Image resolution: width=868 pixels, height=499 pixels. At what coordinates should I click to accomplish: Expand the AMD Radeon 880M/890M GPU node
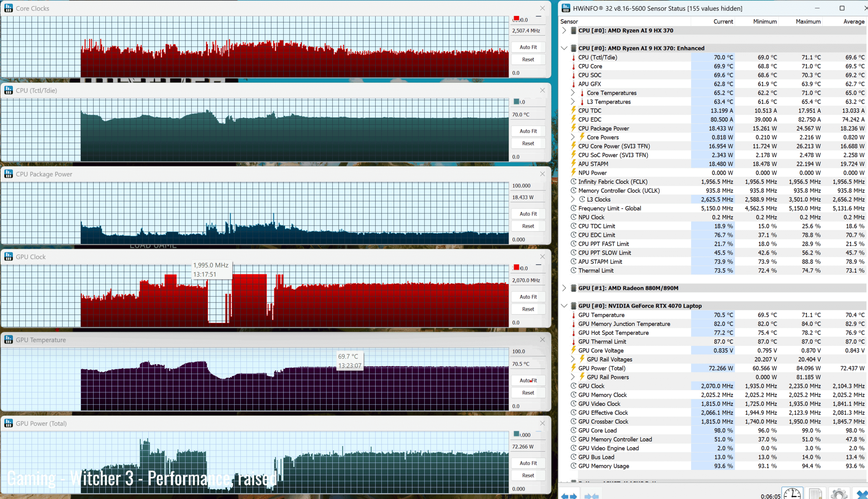click(564, 288)
